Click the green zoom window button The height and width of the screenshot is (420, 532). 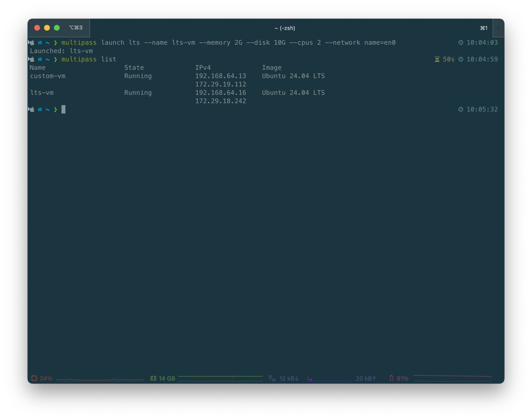pos(57,28)
